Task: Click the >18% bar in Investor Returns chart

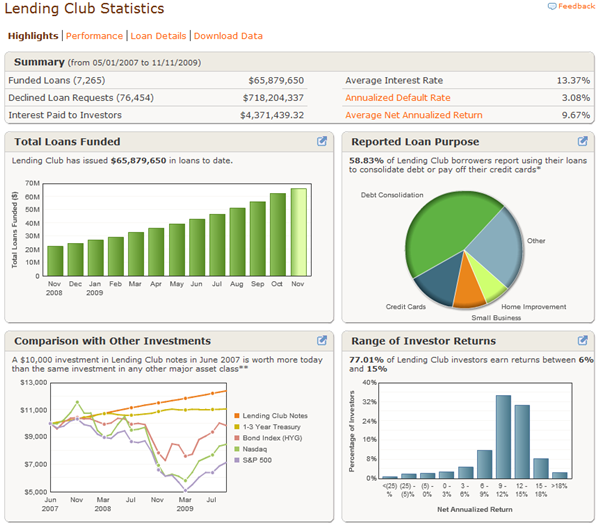Action: pos(559,475)
